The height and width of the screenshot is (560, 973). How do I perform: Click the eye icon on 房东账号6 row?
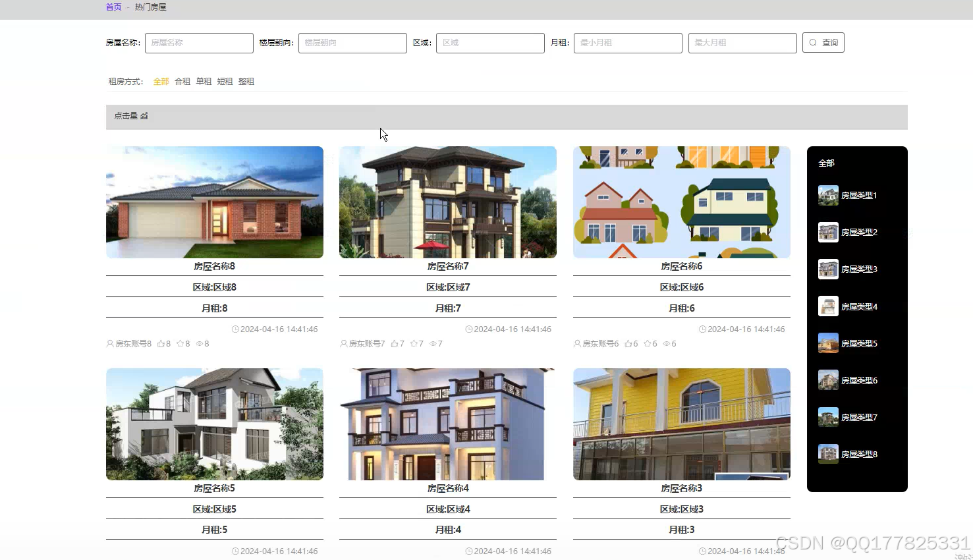coord(667,344)
